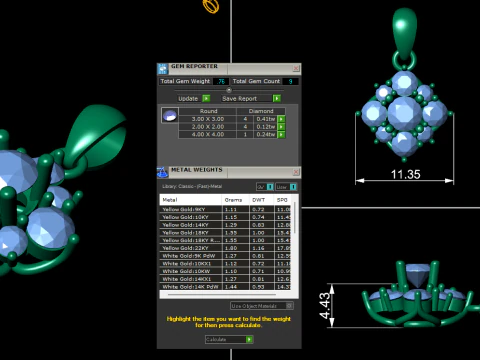The image size is (480, 360).
Task: Select the Yellow Gold:18KY R... row
Action: pos(225,240)
